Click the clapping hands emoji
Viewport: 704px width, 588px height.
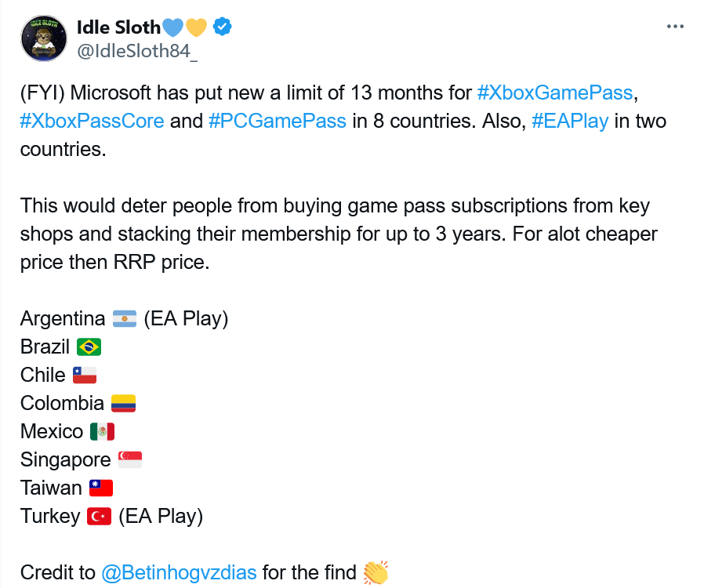376,573
